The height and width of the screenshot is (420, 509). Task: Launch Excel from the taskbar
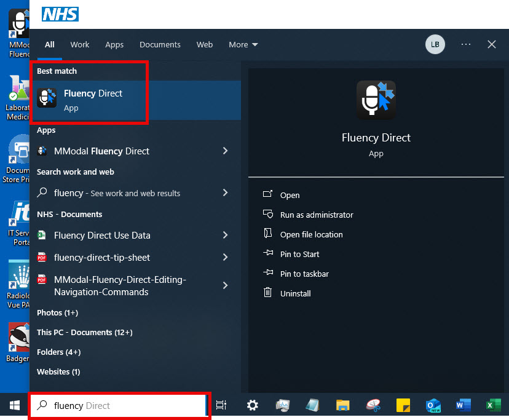click(x=494, y=405)
